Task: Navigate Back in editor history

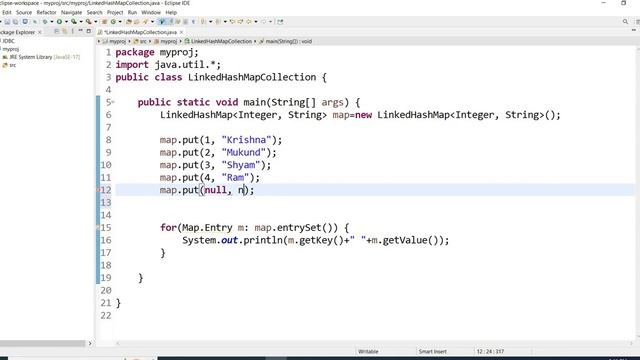Action: (x=249, y=22)
